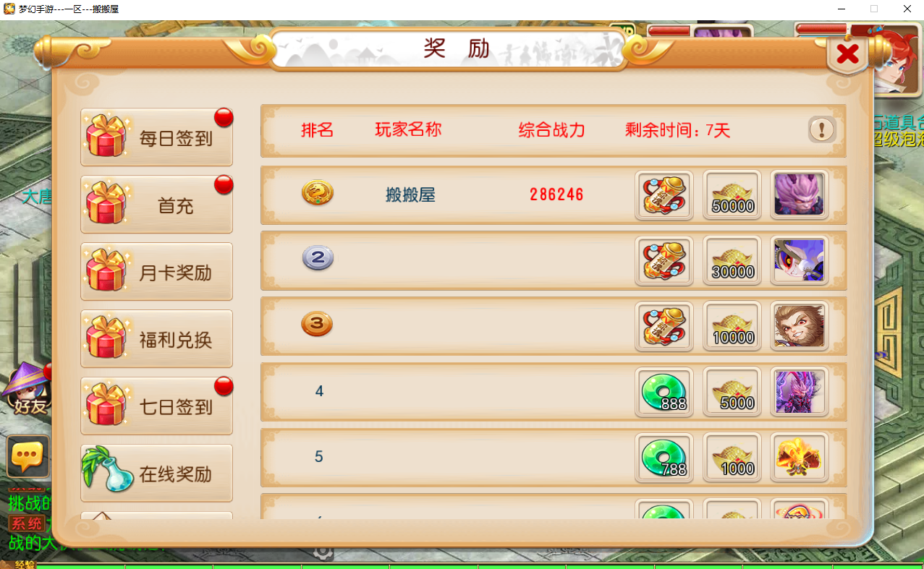This screenshot has height=569, width=924.
Task: Click the exclamation info icon in header
Action: click(822, 130)
